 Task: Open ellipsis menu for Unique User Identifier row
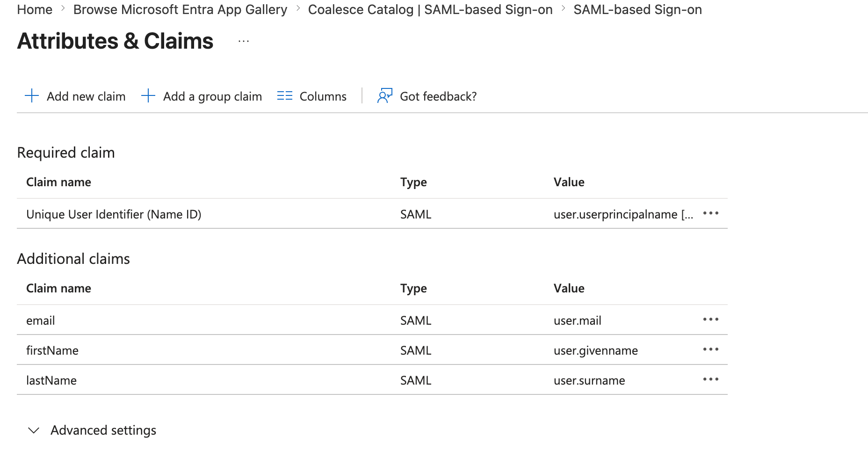click(710, 214)
